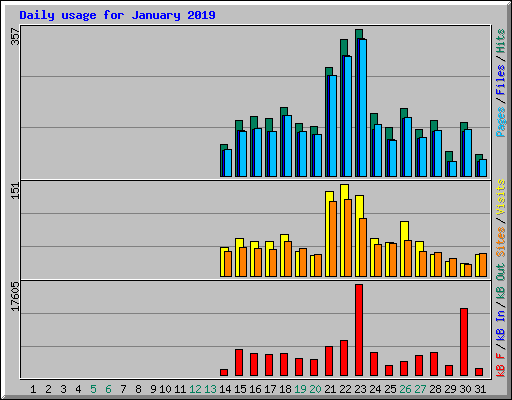Click day label 10 on the x-axis
The image size is (512, 400).
[x=165, y=389]
